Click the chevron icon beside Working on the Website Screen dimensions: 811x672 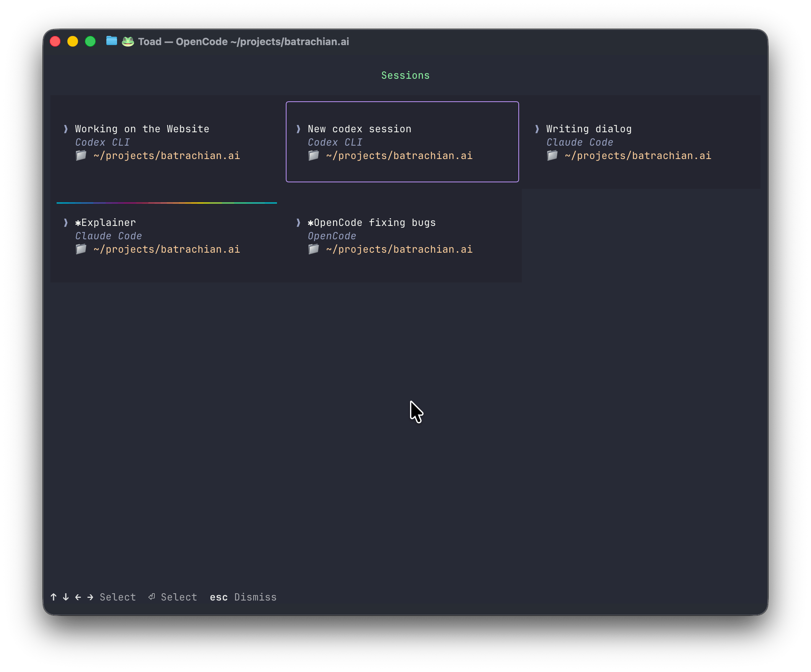pyautogui.click(x=67, y=129)
